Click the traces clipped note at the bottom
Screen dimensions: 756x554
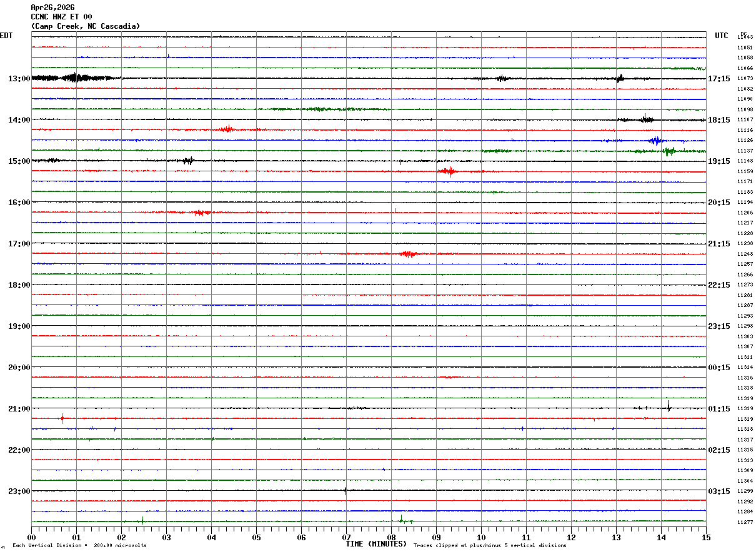coord(490,546)
